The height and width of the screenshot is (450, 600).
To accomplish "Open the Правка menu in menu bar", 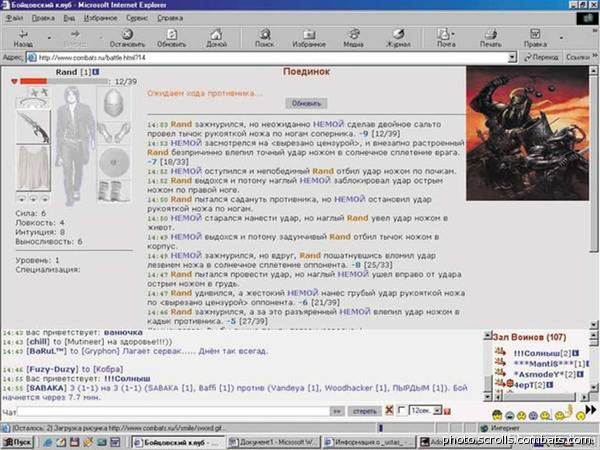I will [43, 18].
